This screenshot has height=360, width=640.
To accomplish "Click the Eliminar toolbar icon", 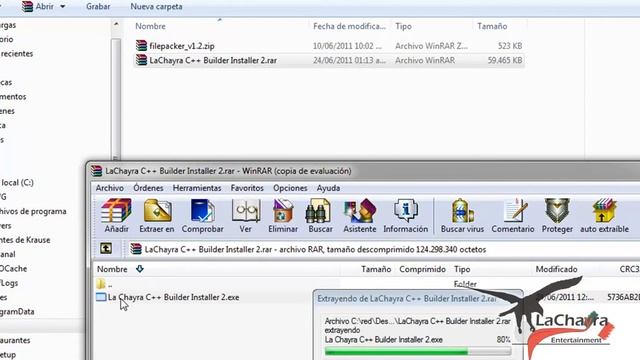I will pyautogui.click(x=283, y=216).
